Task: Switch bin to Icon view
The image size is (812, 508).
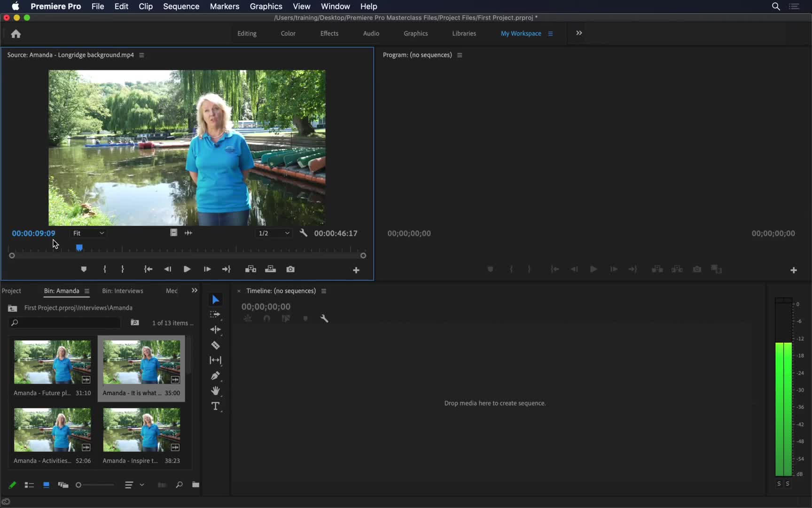Action: 46,485
